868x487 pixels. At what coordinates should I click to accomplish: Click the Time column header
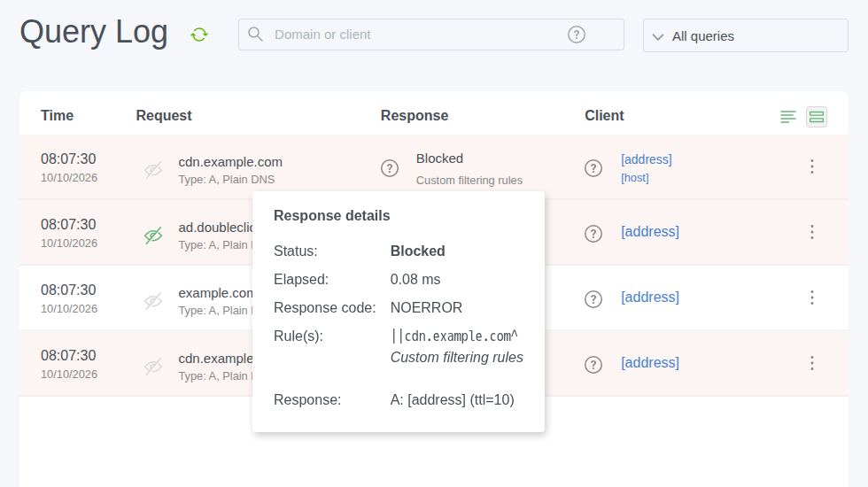[x=57, y=115]
